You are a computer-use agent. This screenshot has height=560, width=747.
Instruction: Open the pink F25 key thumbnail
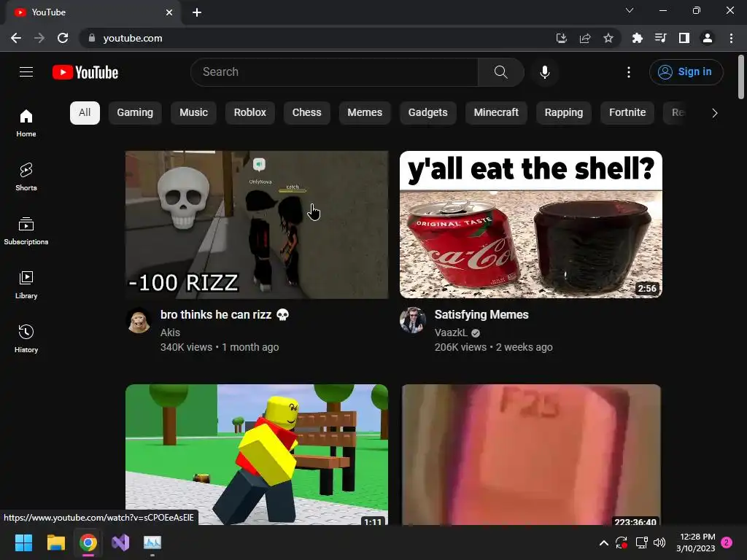click(531, 455)
